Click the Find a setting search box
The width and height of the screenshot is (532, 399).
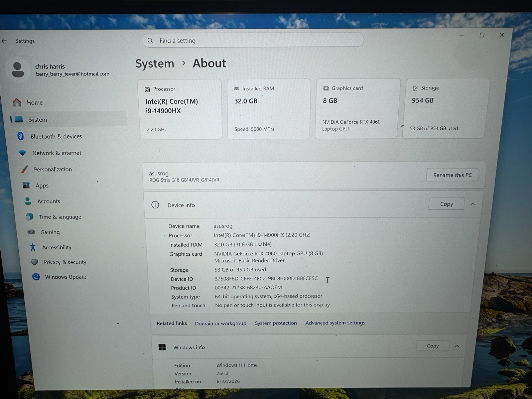(253, 40)
